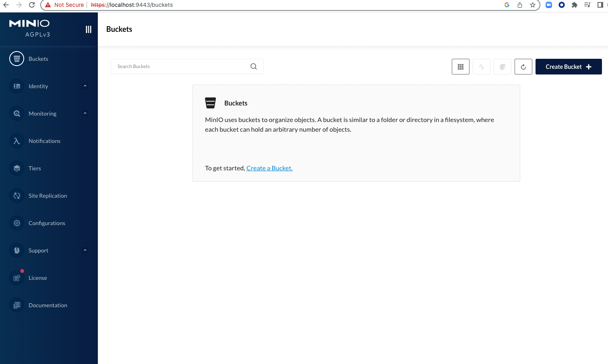Open the License page icon
The width and height of the screenshot is (608, 364).
click(x=17, y=278)
